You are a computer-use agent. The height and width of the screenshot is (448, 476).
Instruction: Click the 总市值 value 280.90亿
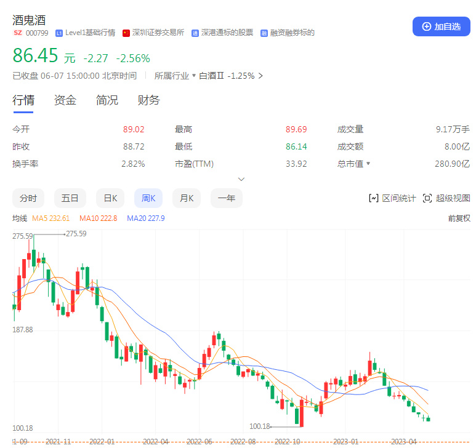(453, 164)
